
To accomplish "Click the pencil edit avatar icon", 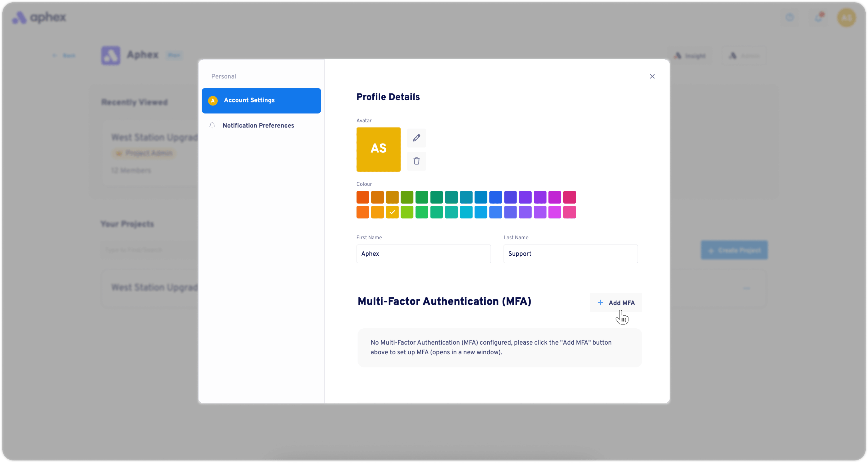I will point(417,138).
